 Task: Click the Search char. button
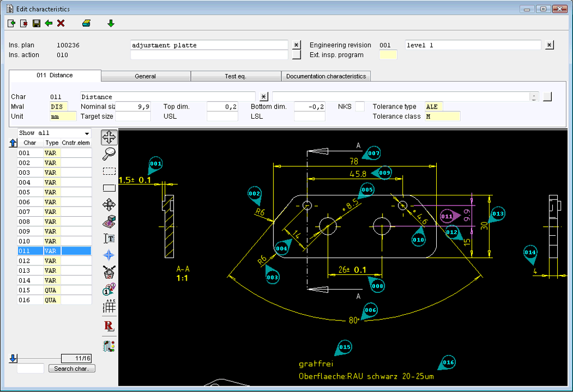click(x=72, y=368)
